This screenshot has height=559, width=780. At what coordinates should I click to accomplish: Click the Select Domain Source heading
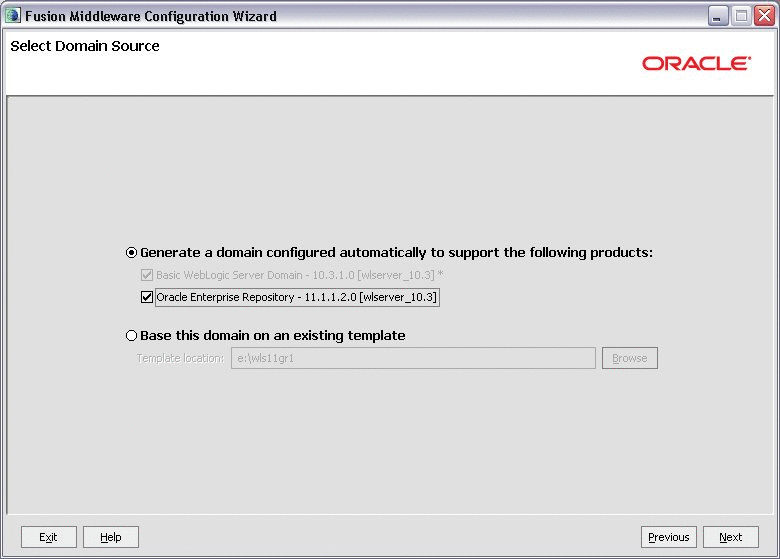[x=85, y=46]
